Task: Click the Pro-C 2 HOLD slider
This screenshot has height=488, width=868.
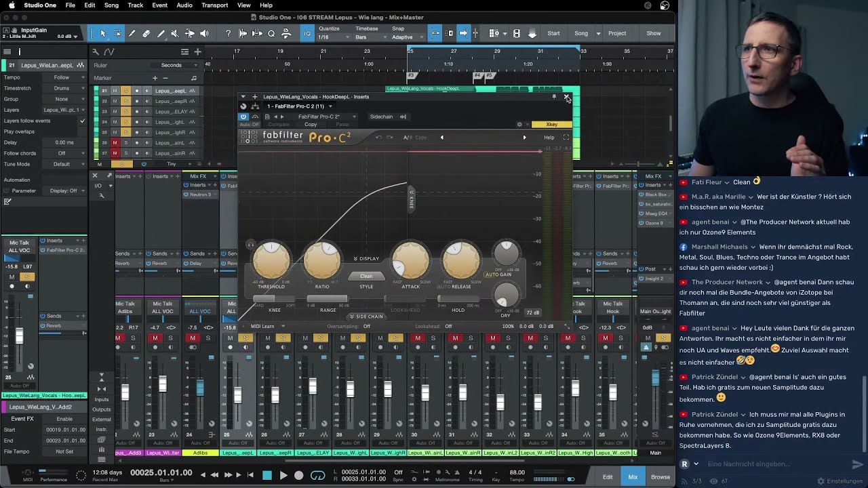Action: point(458,298)
